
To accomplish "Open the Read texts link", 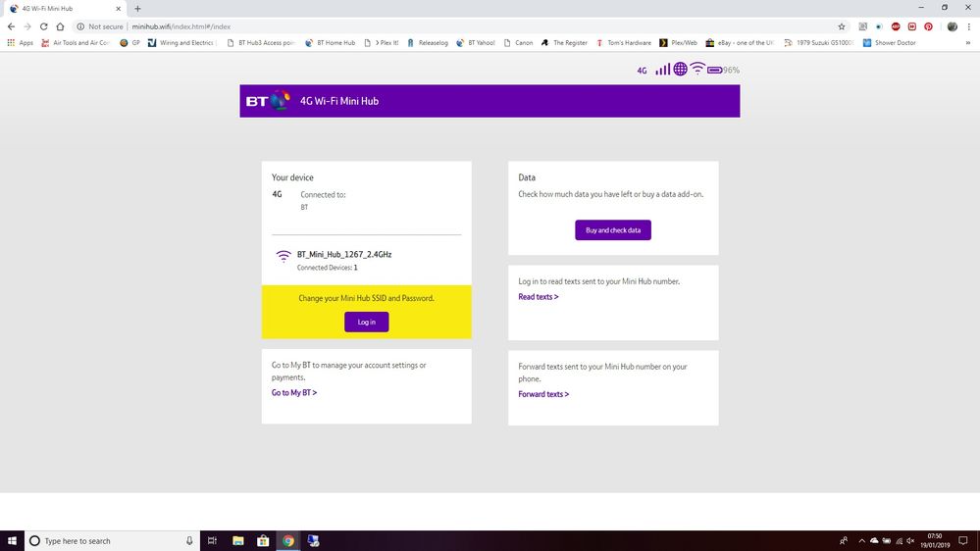I will tap(538, 297).
